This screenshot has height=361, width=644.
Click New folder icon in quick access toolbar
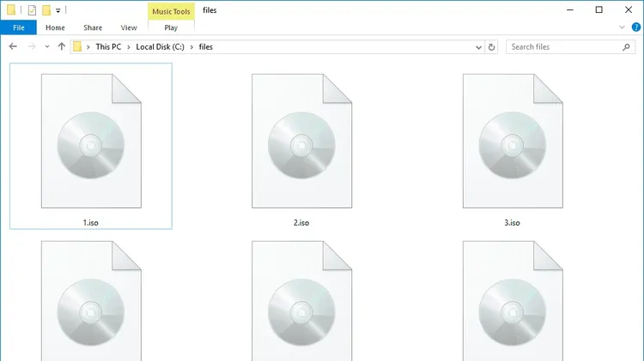point(47,10)
